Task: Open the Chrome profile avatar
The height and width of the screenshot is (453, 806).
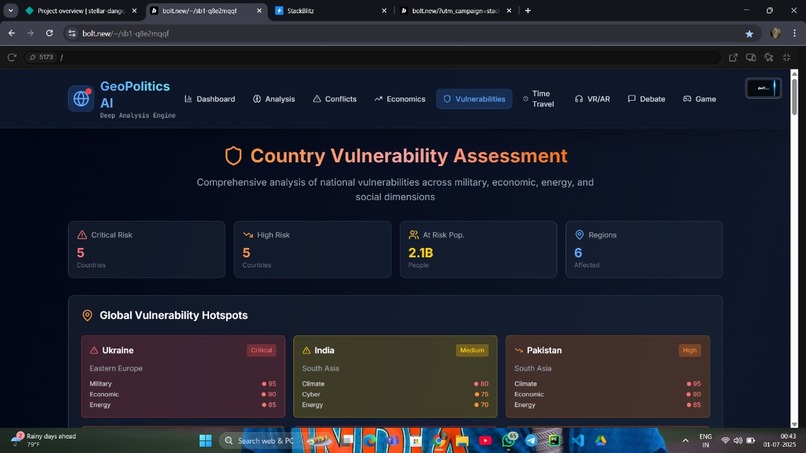Action: click(x=776, y=33)
